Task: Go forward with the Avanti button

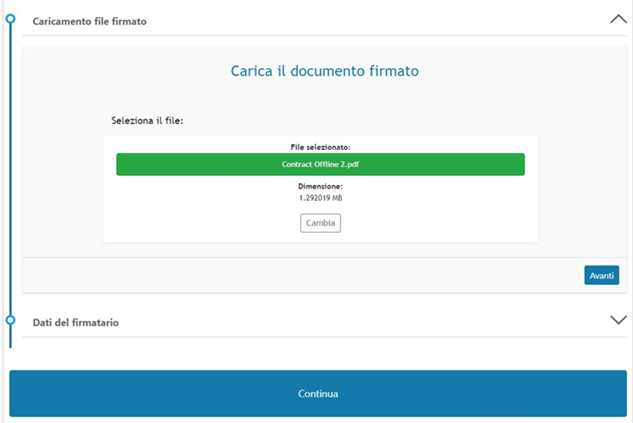Action: point(602,275)
